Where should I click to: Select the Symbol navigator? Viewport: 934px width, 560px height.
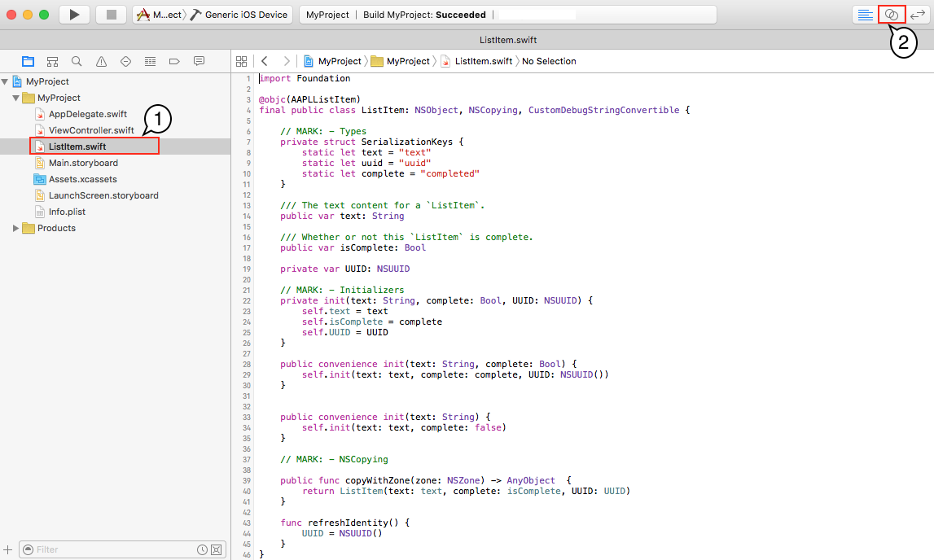(x=52, y=61)
